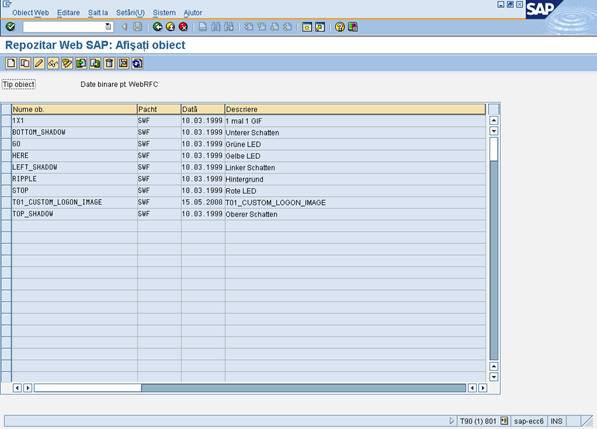Image resolution: width=597 pixels, height=429 pixels.
Task: Click the double pencil Rename icon
Action: (67, 63)
